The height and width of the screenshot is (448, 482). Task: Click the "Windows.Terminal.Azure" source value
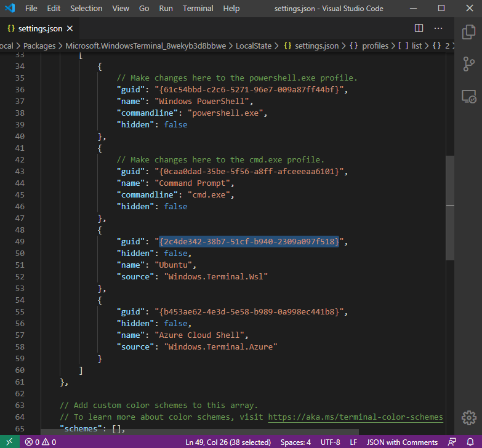click(221, 346)
